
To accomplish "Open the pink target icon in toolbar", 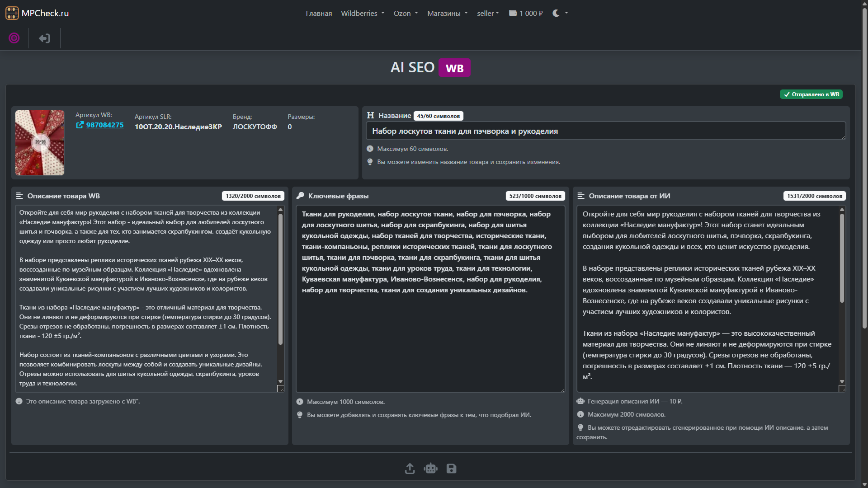I will 14,38.
